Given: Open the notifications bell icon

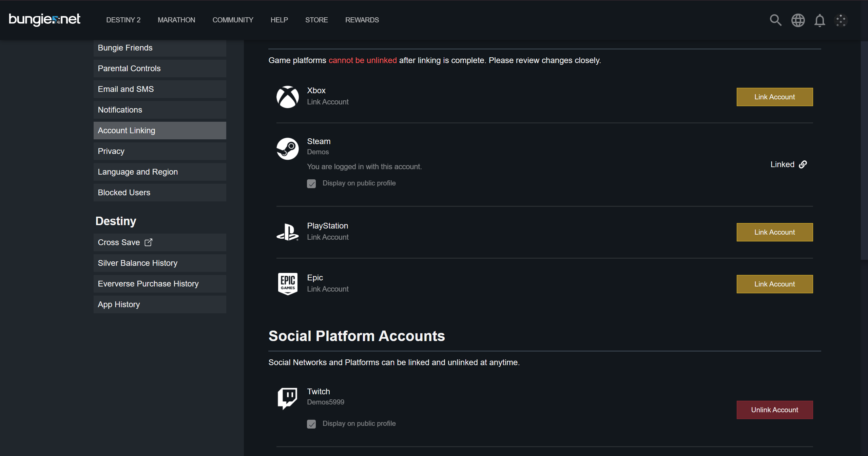Looking at the screenshot, I should pos(819,20).
